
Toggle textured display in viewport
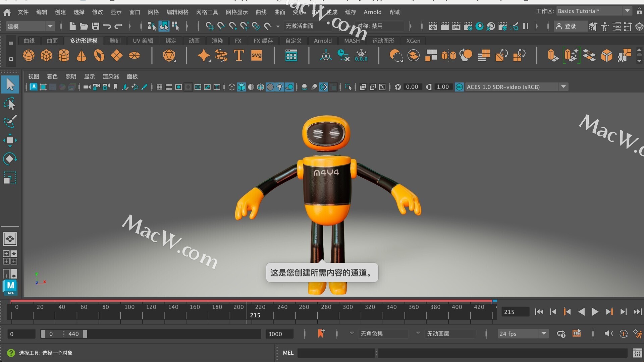[x=270, y=87]
